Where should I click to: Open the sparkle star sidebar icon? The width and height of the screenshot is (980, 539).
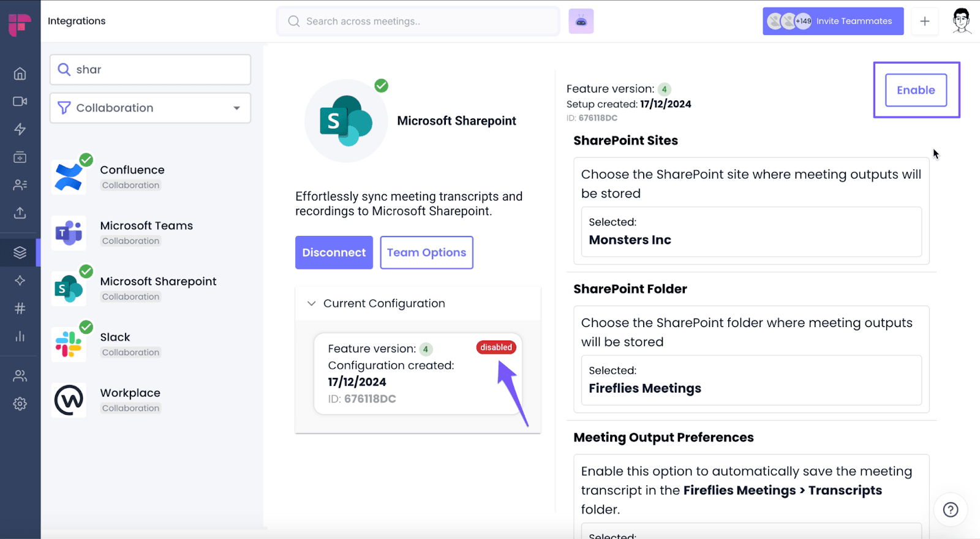20,281
